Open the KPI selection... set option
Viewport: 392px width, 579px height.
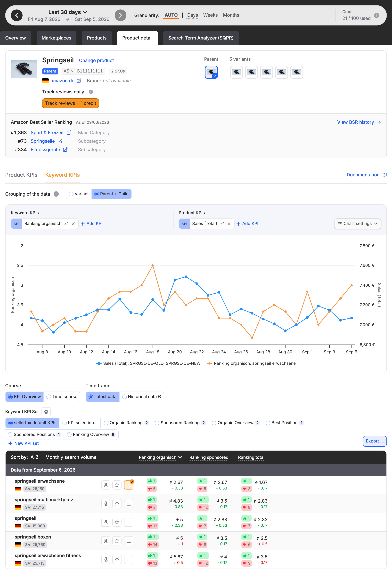click(80, 423)
